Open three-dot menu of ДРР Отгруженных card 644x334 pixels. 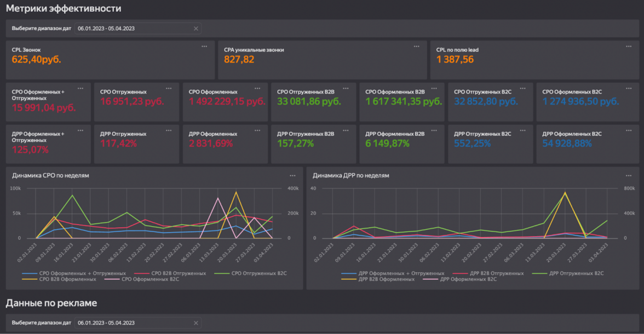click(x=169, y=131)
